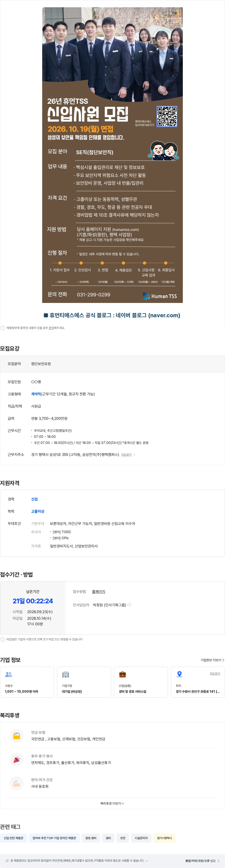This screenshot has height=868, width=225.
Task: Open 기업정보 더보기 link
Action: point(212,660)
